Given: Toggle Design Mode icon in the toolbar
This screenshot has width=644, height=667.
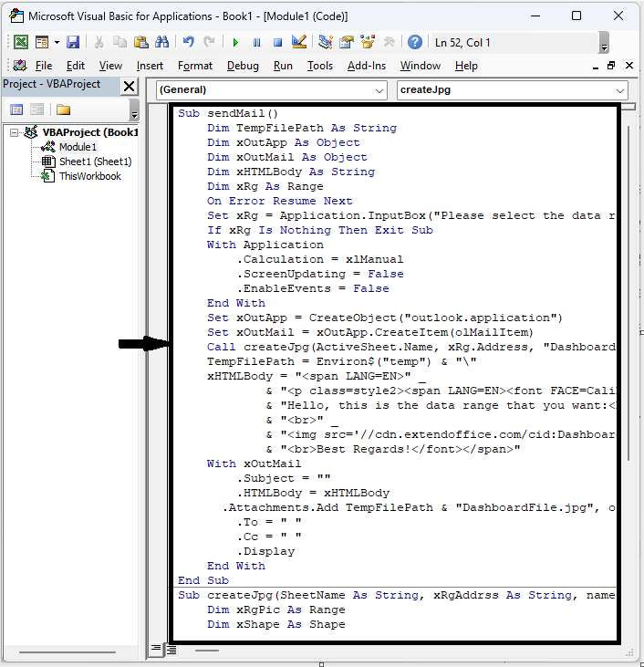Looking at the screenshot, I should pos(298,42).
